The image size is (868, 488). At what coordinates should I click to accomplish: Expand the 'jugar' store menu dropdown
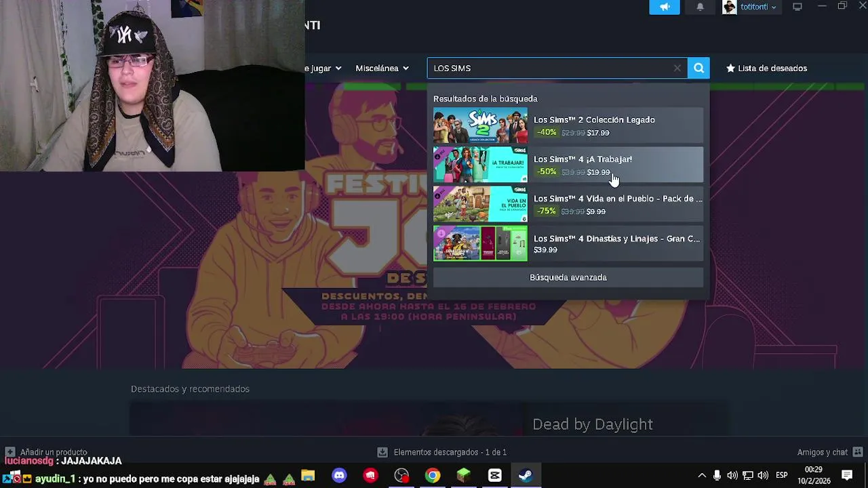coord(323,68)
